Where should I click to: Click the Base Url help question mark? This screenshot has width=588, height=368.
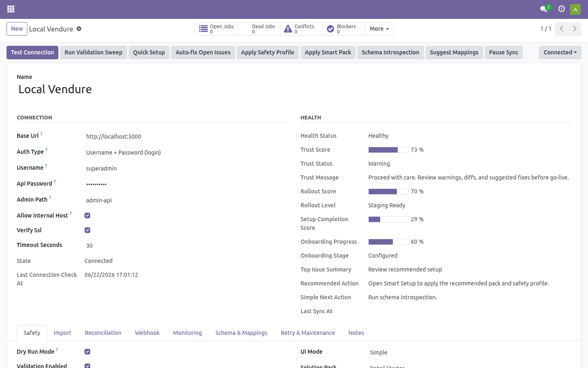[41, 134]
